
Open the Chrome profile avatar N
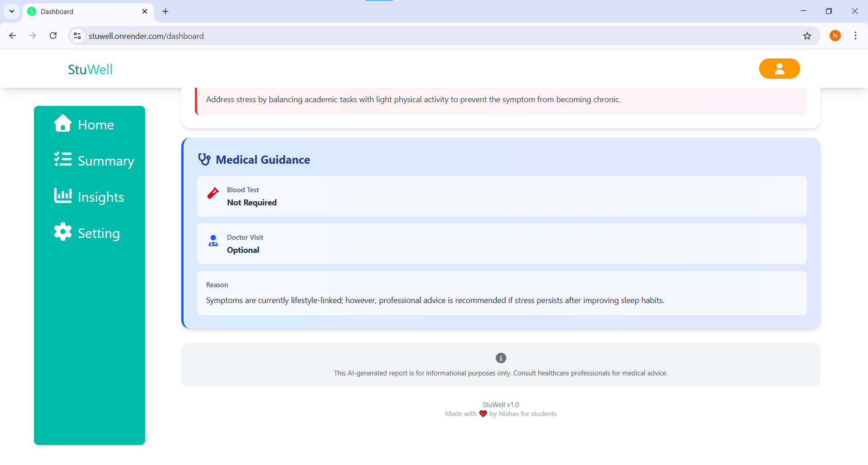(x=835, y=36)
